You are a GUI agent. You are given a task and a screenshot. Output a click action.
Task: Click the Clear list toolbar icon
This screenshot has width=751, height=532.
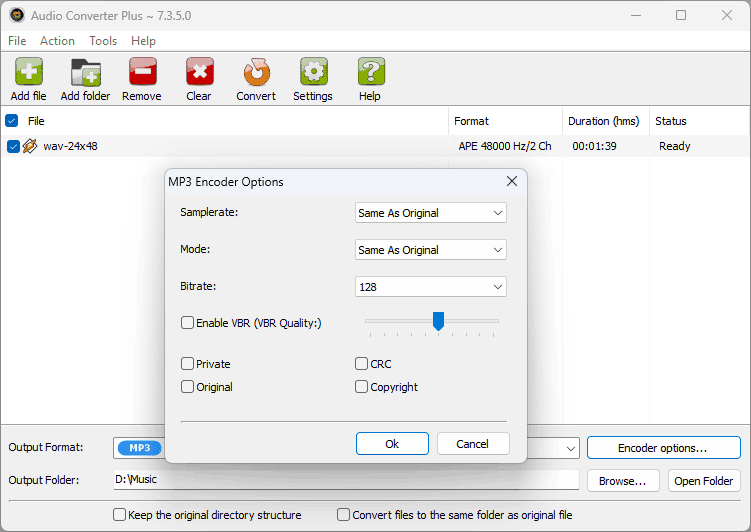(199, 72)
